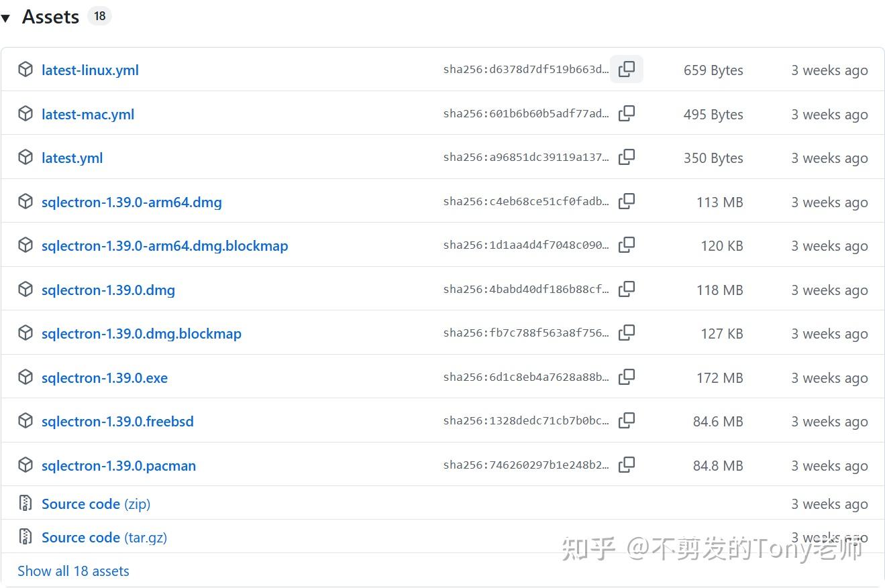Viewport: 885px width, 588px height.
Task: Copy sha256 hash for sqlectron-1.39.0.dmg
Action: click(627, 289)
